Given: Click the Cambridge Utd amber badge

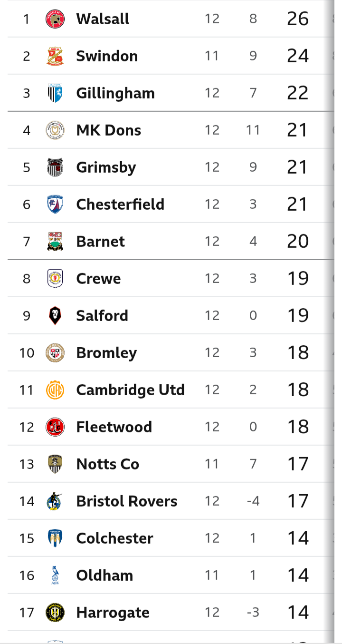Looking at the screenshot, I should tap(55, 390).
